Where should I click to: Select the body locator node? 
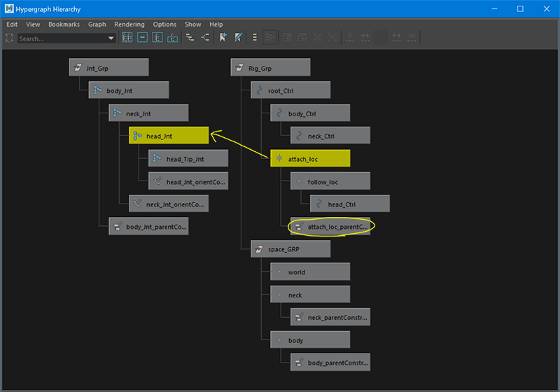click(x=310, y=340)
